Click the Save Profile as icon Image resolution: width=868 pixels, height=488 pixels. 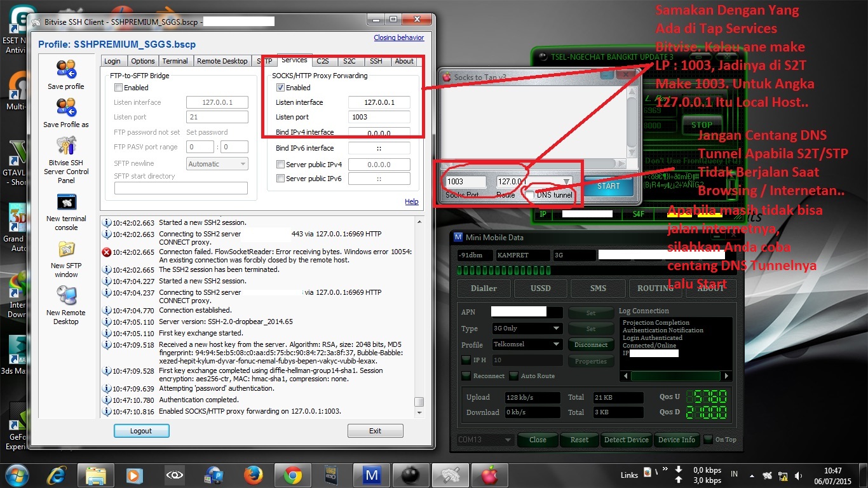coord(66,107)
